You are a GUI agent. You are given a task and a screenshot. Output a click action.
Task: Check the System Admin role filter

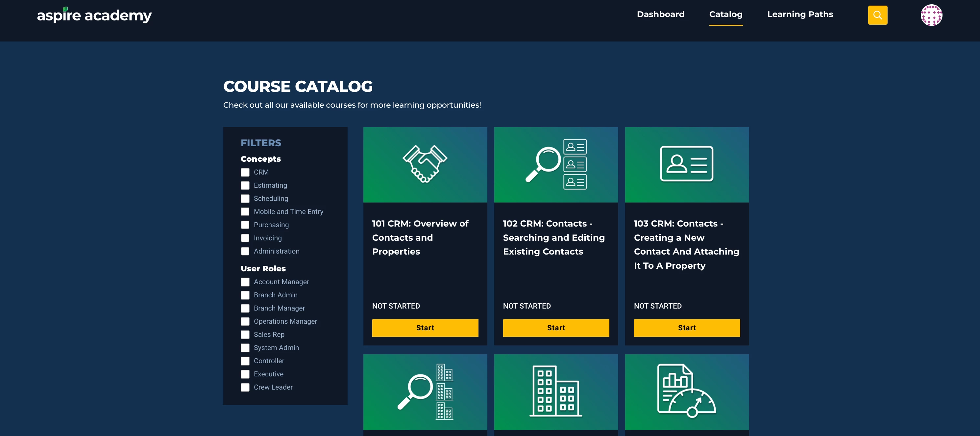click(x=245, y=348)
